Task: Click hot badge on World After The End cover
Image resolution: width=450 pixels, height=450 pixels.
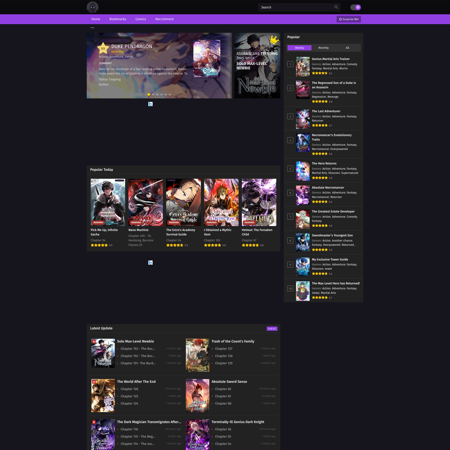Action: click(x=94, y=382)
